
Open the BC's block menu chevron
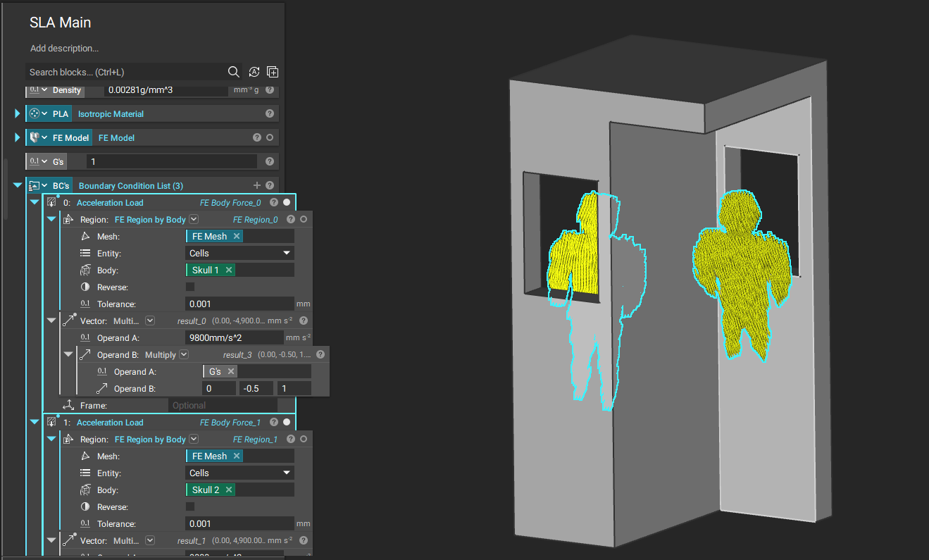44,185
